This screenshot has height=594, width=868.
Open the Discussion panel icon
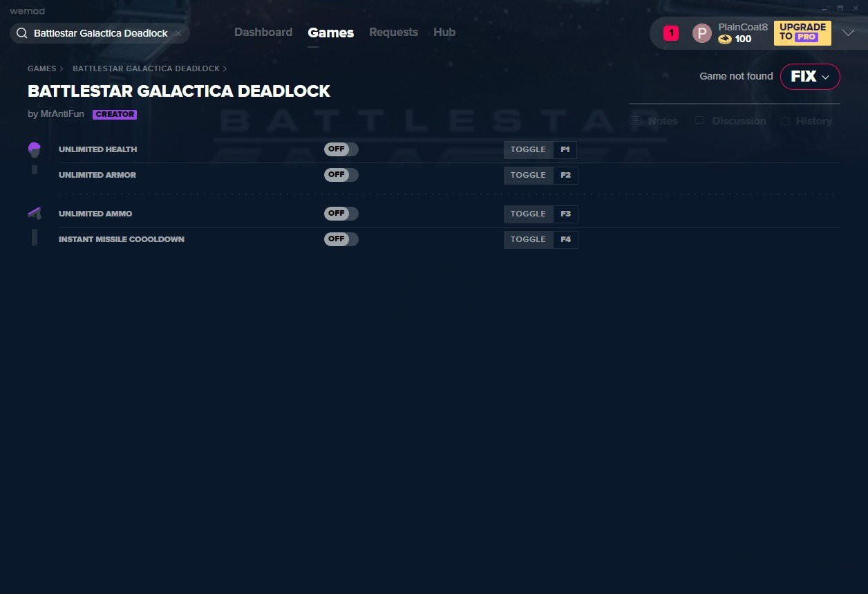699,121
